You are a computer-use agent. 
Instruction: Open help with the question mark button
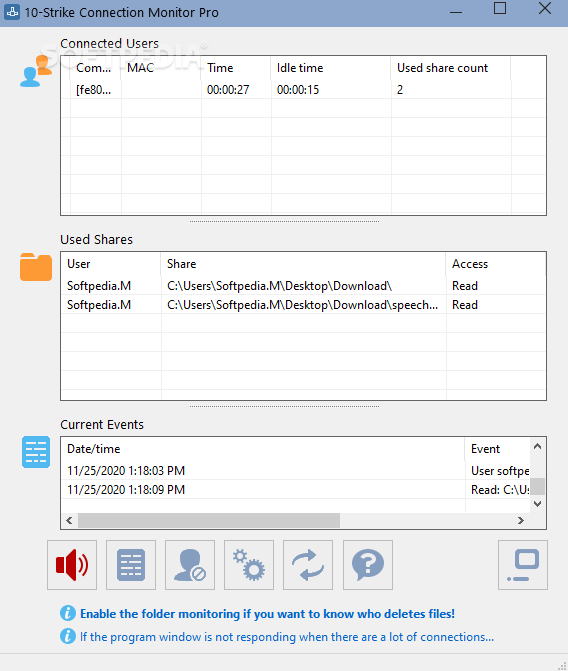click(368, 565)
